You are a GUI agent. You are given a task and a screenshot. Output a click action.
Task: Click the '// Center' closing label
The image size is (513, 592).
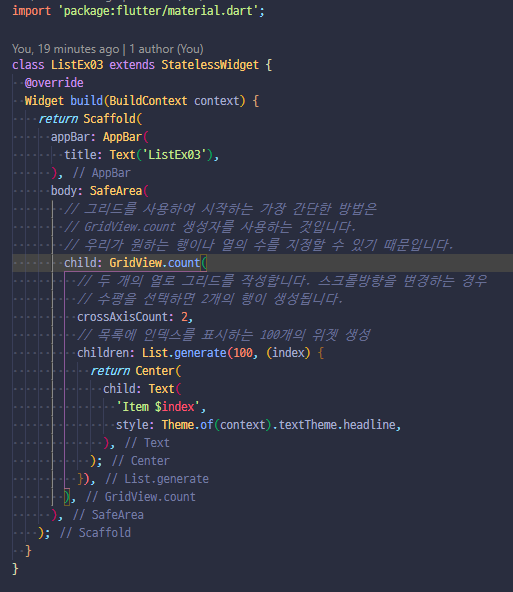140,461
